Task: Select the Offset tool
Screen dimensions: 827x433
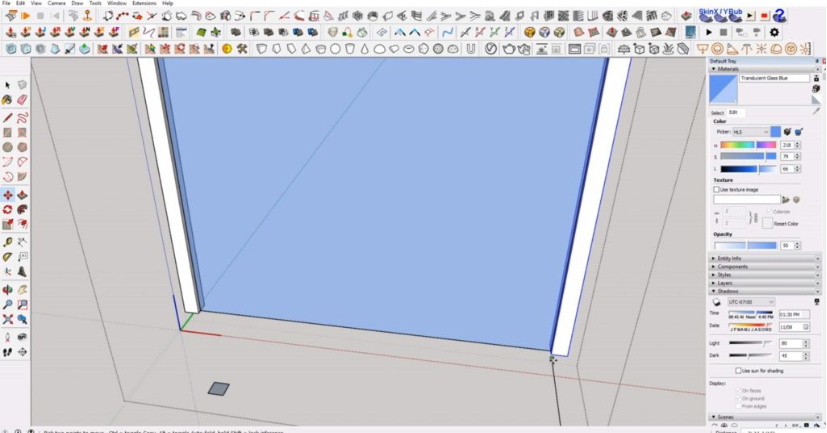Action: [22, 224]
